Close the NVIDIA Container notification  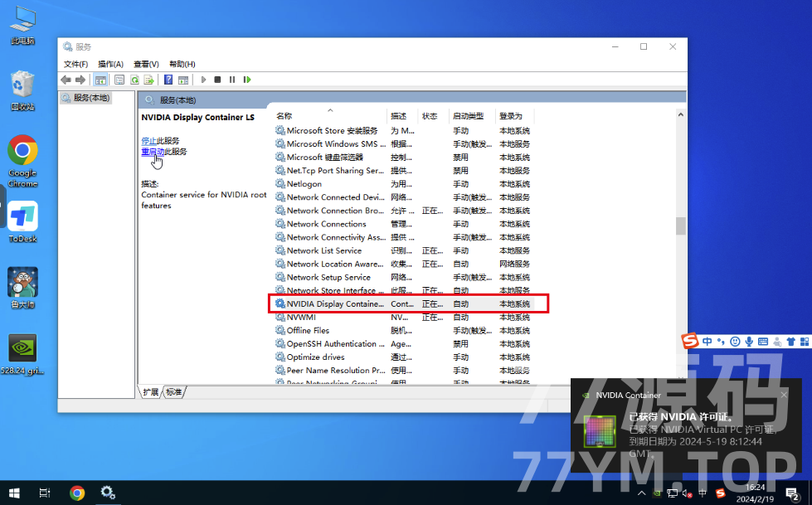(x=784, y=396)
